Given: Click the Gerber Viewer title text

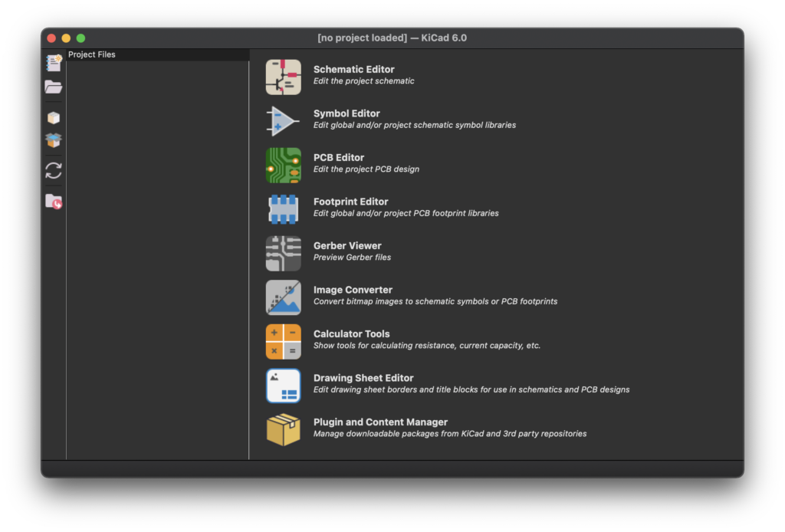Looking at the screenshot, I should (347, 246).
